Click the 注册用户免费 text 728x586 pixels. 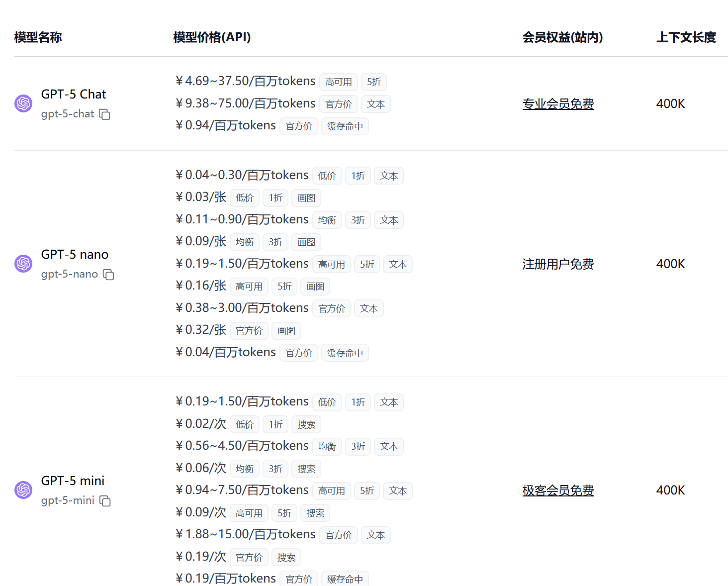click(558, 264)
